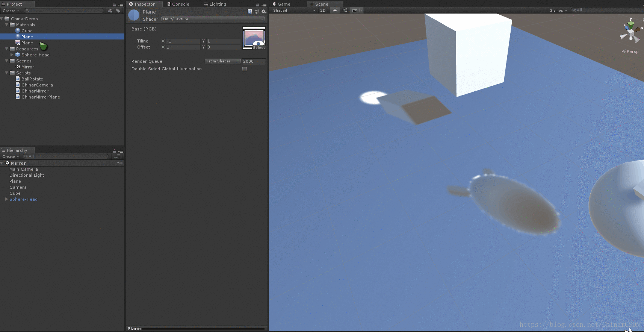
Task: Open scene effects dropdown arrow
Action: tap(361, 11)
